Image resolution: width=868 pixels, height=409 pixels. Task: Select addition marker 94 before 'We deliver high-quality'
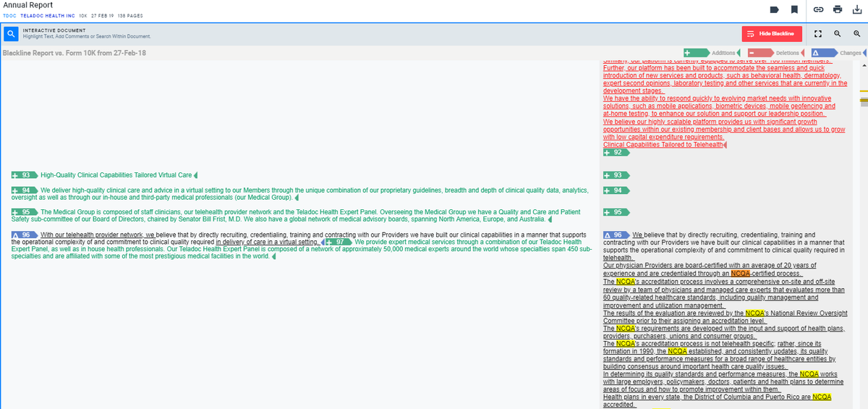(25, 190)
